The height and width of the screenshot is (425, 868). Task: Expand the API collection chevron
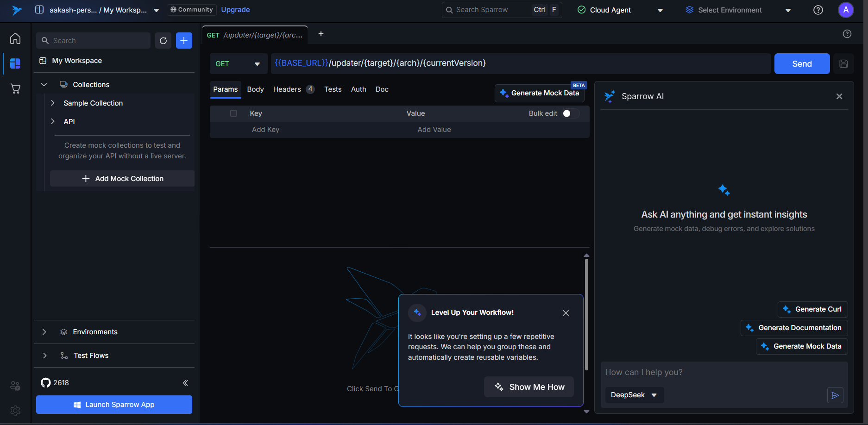click(x=52, y=121)
